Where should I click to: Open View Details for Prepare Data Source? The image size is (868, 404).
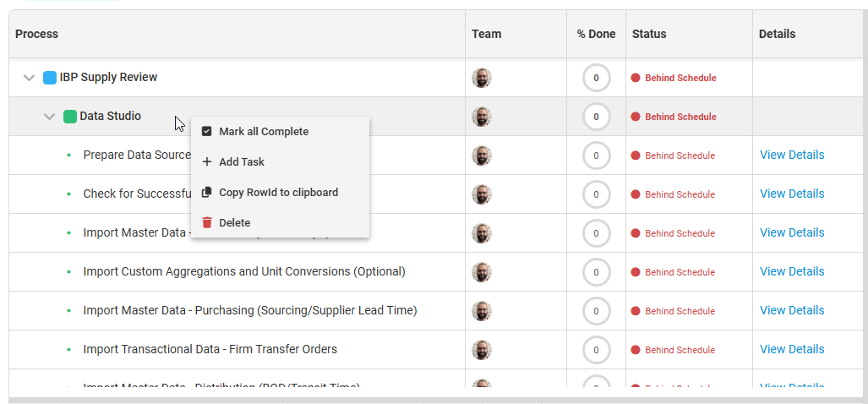(792, 155)
